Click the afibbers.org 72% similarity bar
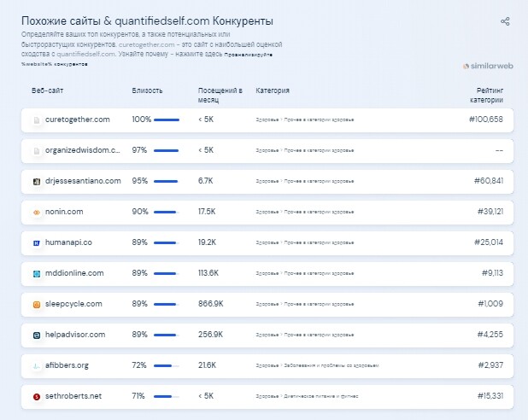Viewport: 528px width, 420px height. 167,366
